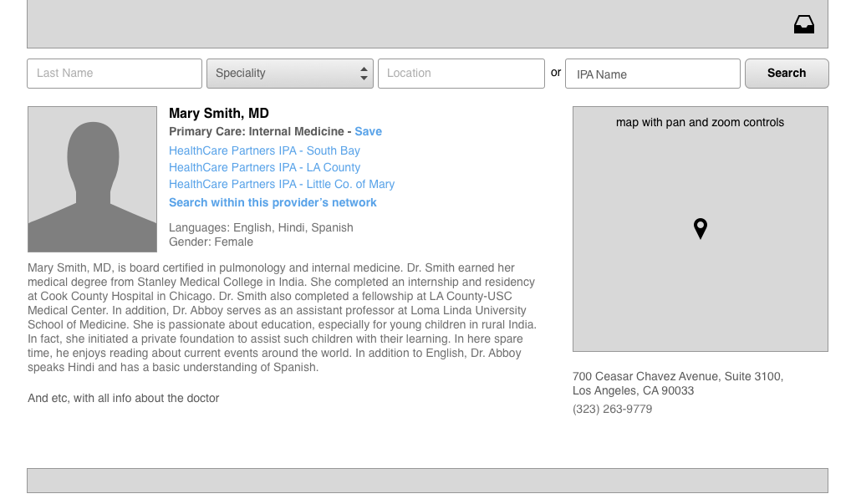Screen dimensions: 856x504
Task: Expand the Speciality dropdown
Action: [289, 74]
